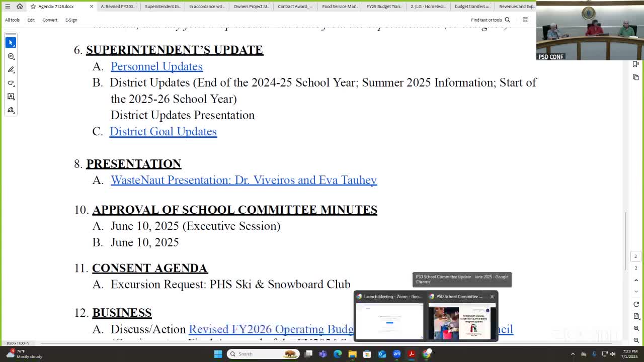
Task: Star the Agenda 7.1.25.docx document
Action: 33,7
